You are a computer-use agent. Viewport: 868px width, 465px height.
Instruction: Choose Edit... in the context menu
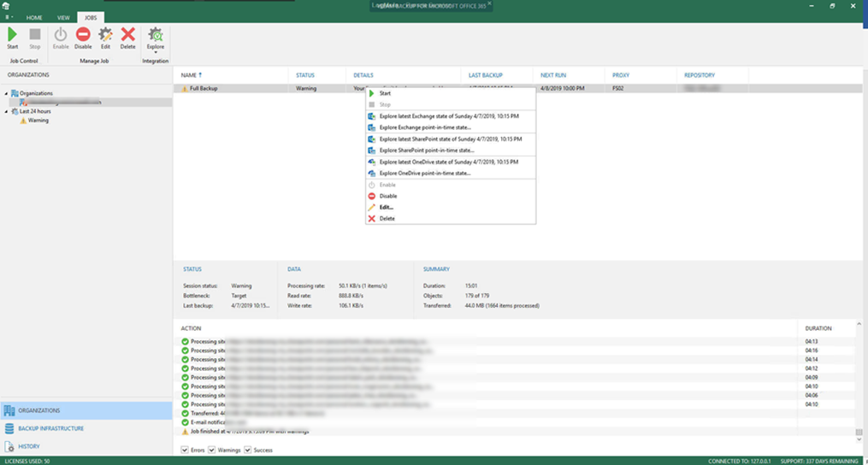coord(451,208)
